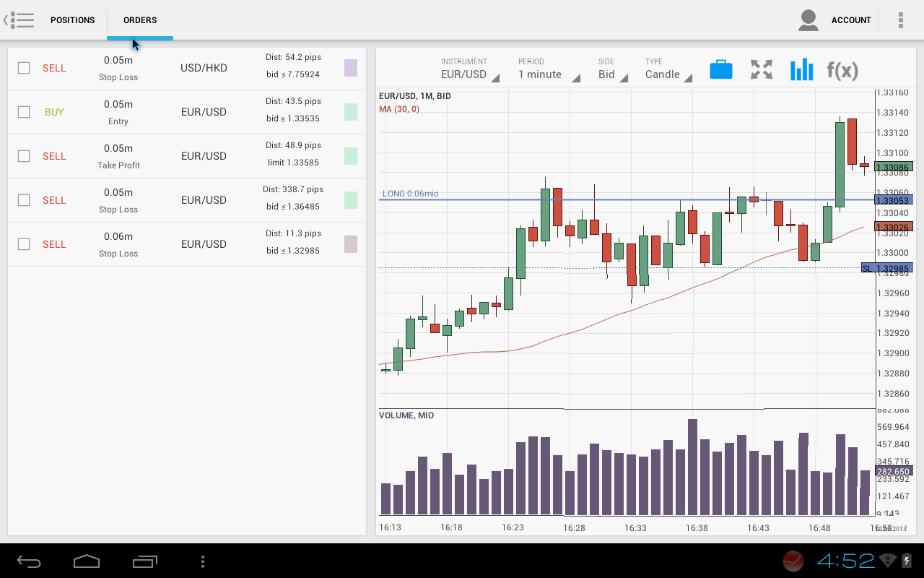Change chart Type Candle dropdown
This screenshot has height=578, width=924.
(668, 69)
